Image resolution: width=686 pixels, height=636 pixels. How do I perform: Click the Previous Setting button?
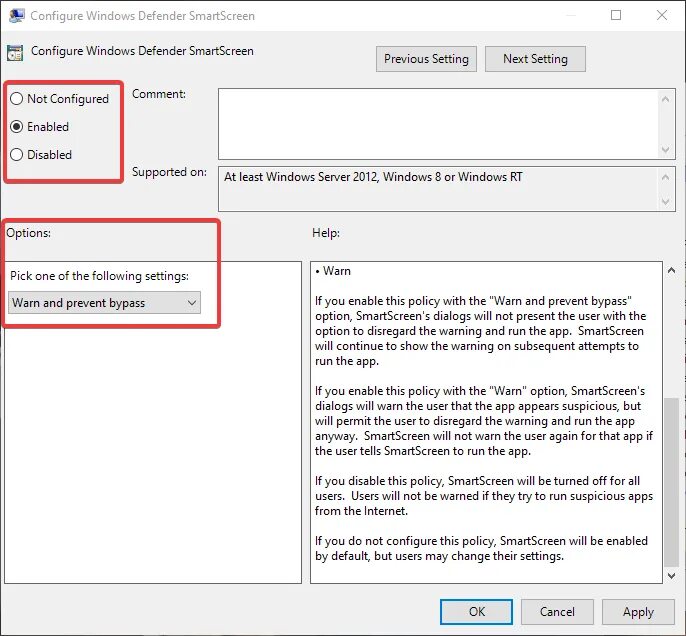pos(426,59)
